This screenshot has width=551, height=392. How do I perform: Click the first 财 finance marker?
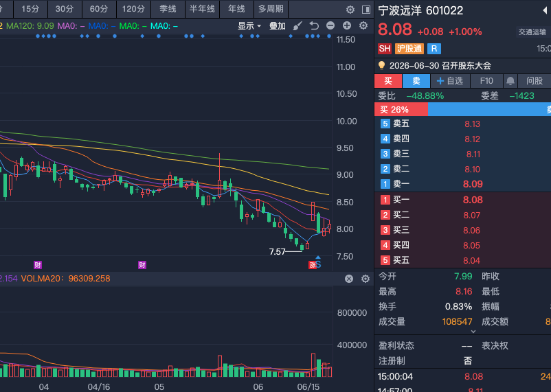38,265
